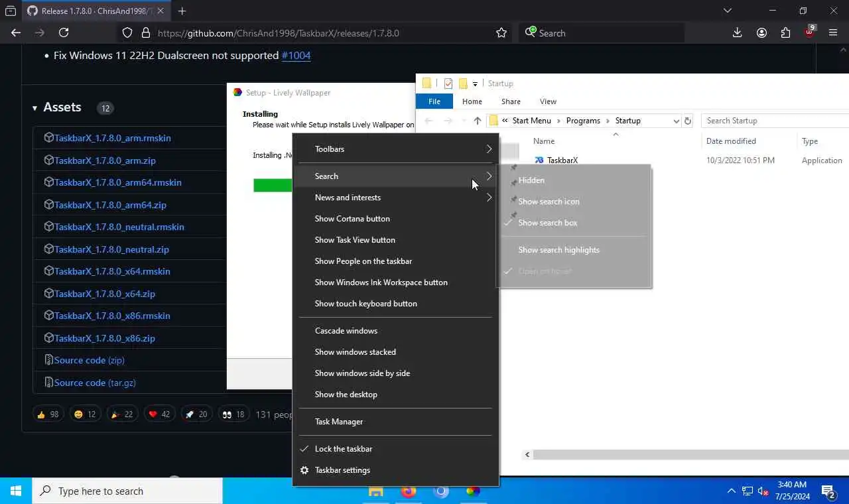Image resolution: width=849 pixels, height=504 pixels.
Task: Open Taskbar settings
Action: coord(395,470)
